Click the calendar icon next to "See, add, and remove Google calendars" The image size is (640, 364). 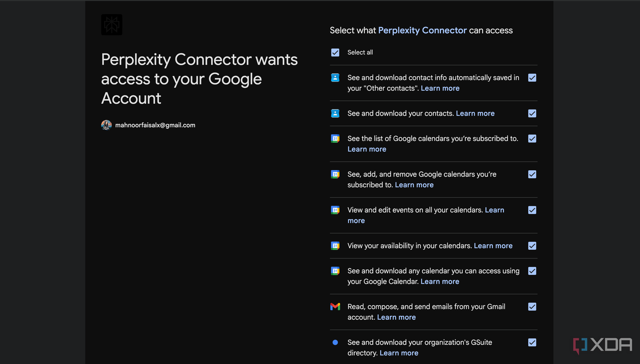tap(335, 174)
